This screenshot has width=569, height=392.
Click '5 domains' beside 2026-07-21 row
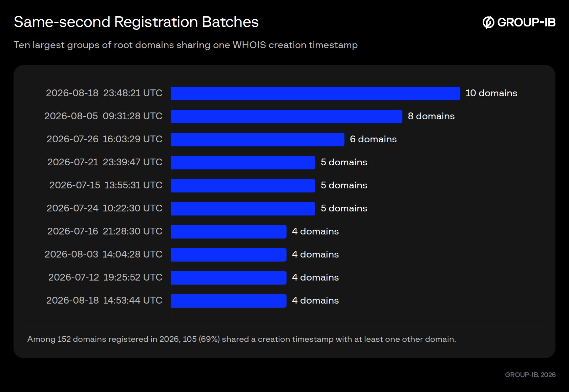click(344, 162)
